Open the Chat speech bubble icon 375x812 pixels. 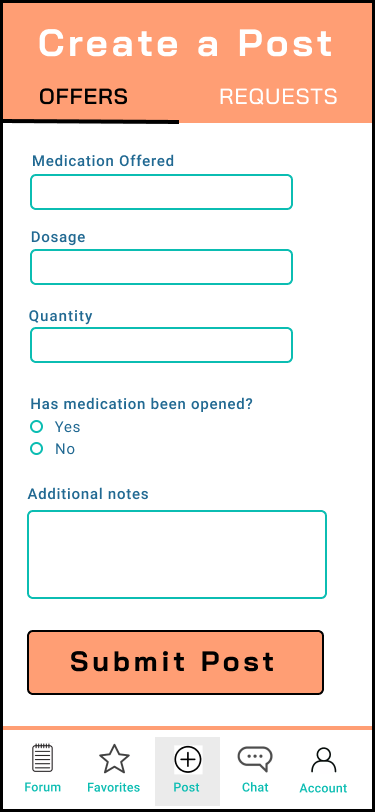255,759
